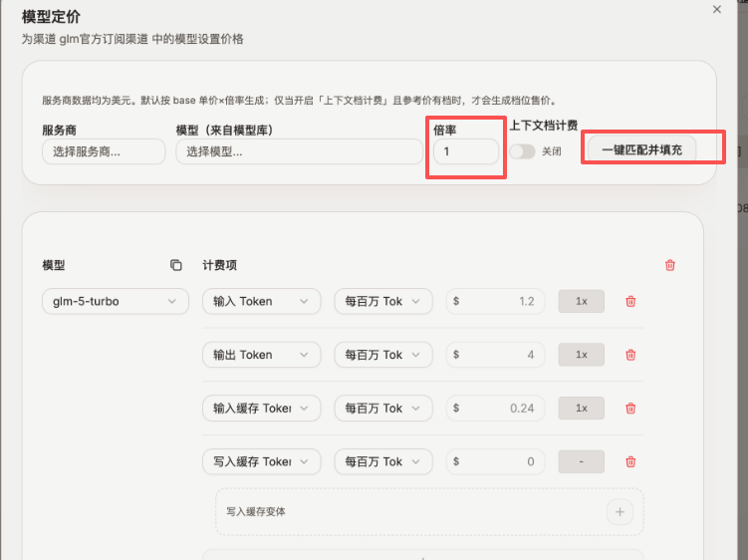The width and height of the screenshot is (748, 560).
Task: Click the 模型（来自模型库）label
Action: coord(224,131)
